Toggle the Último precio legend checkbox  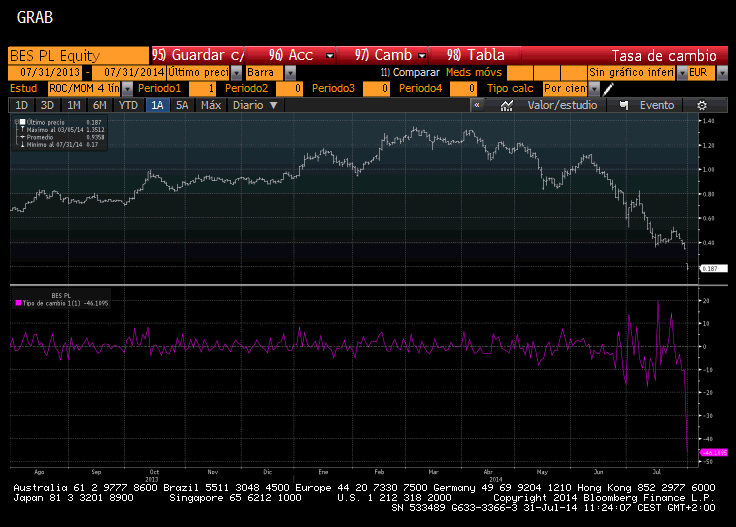tap(22, 122)
